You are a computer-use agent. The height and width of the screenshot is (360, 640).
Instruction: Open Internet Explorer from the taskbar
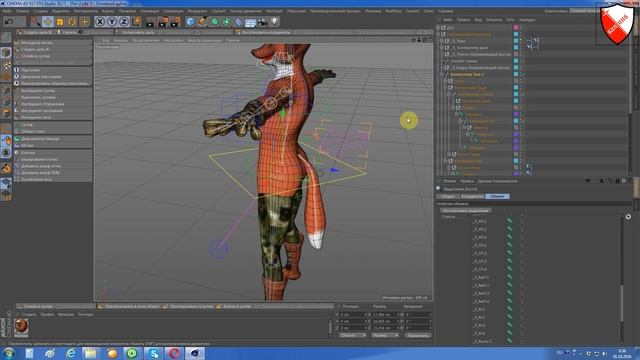click(71, 353)
